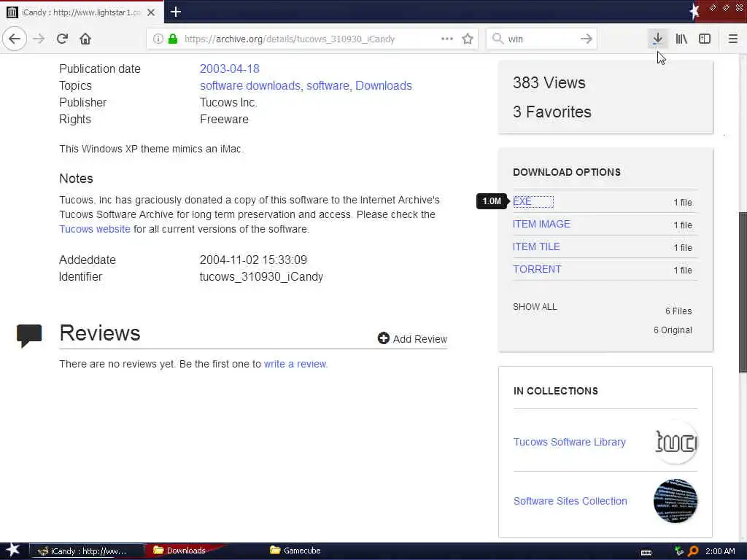This screenshot has width=747, height=560.
Task: Click the search magnifier icon
Action: (x=498, y=39)
